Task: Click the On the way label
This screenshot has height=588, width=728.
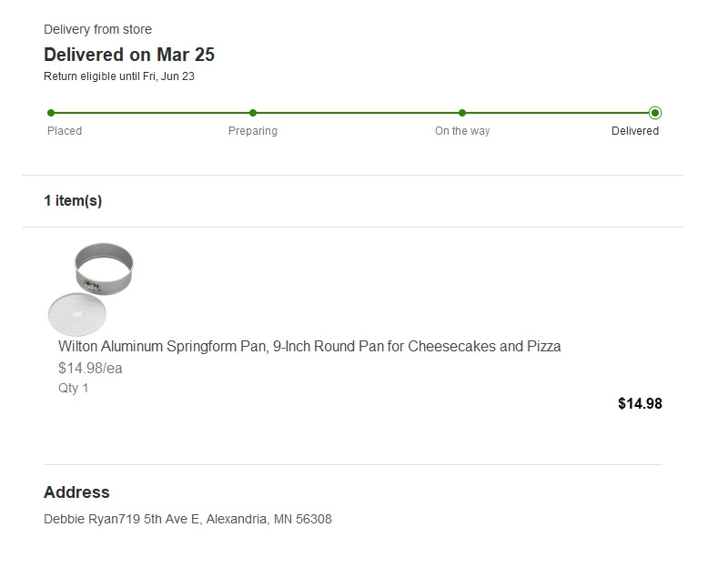Action: (x=462, y=131)
